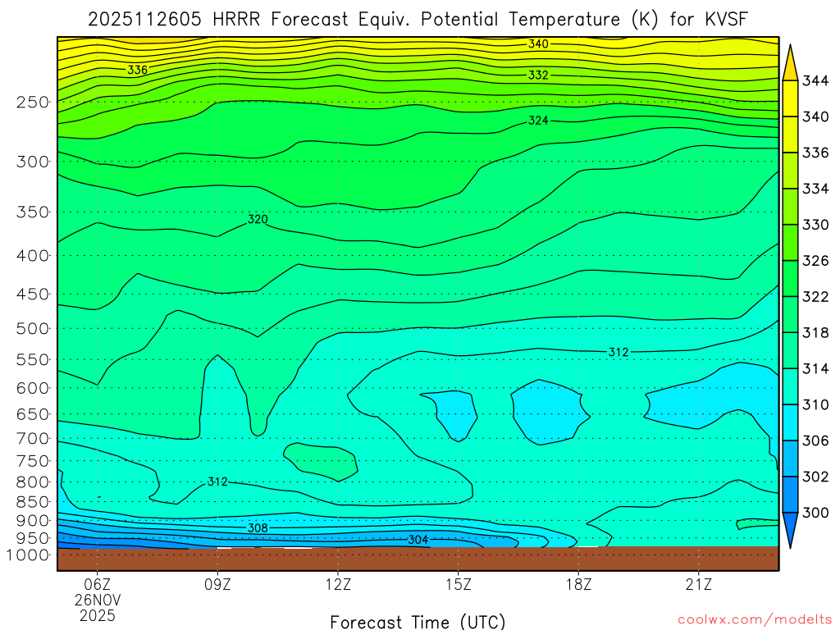This screenshot has height=630, width=840.
Task: Click the 306 colorbar value
Action: (x=815, y=441)
